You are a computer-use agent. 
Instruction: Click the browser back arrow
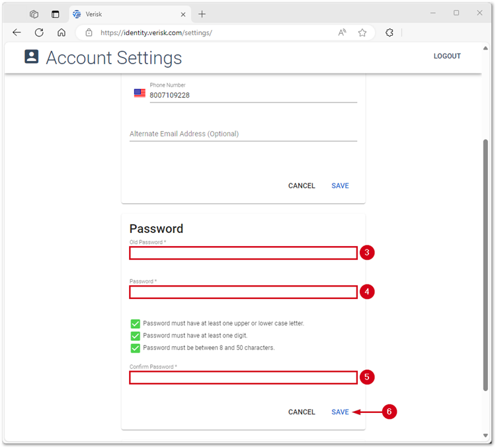coord(17,32)
